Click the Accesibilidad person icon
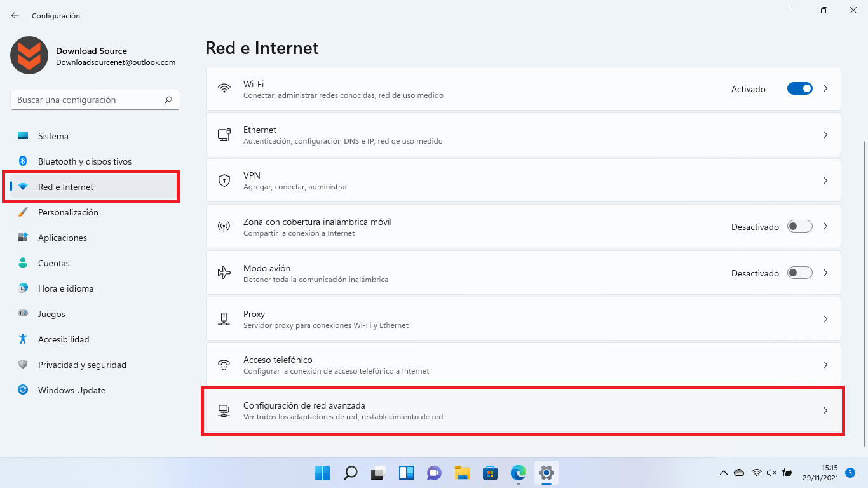 23,339
